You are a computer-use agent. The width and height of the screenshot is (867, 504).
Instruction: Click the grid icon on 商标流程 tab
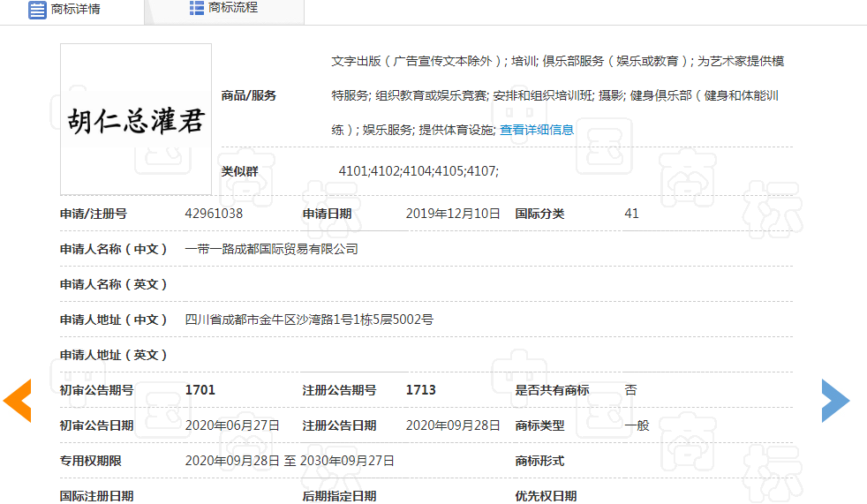pyautogui.click(x=197, y=8)
